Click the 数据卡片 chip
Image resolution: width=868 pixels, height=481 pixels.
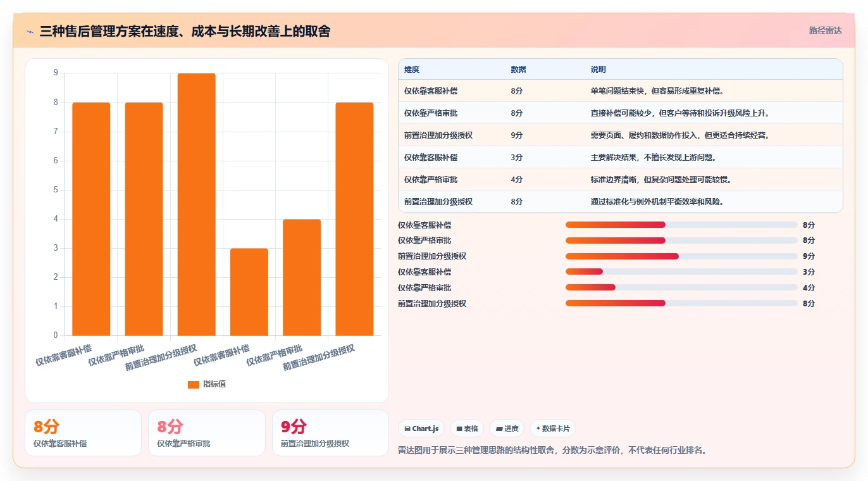coord(553,428)
